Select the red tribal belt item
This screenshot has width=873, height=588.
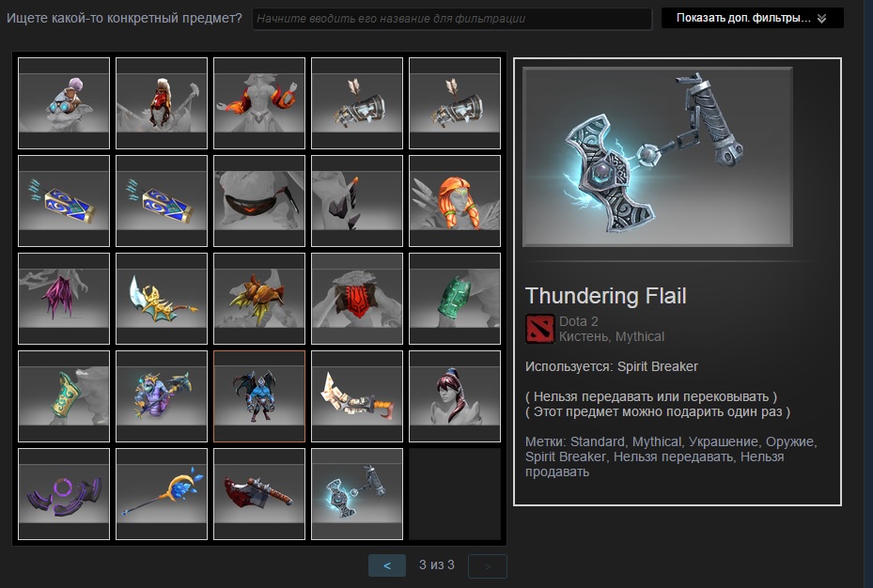(357, 299)
